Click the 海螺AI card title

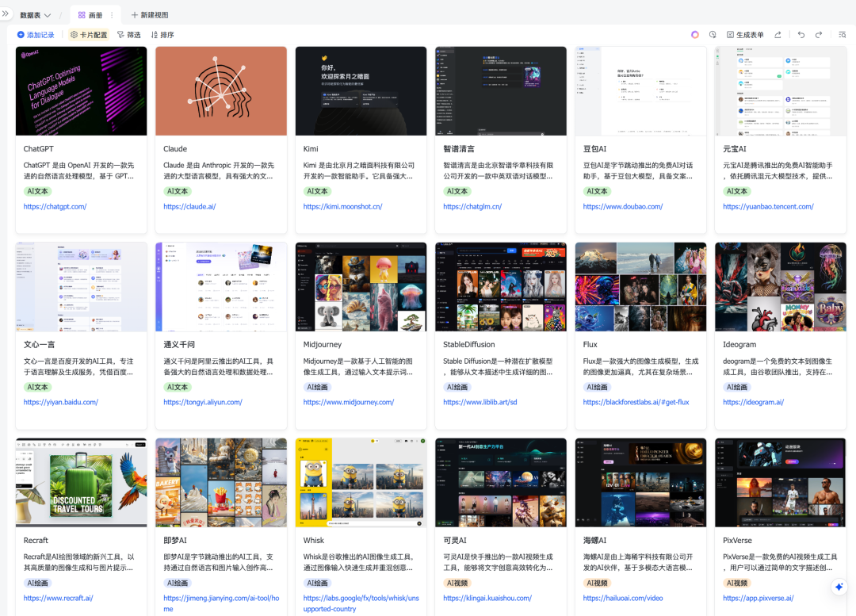tap(594, 540)
